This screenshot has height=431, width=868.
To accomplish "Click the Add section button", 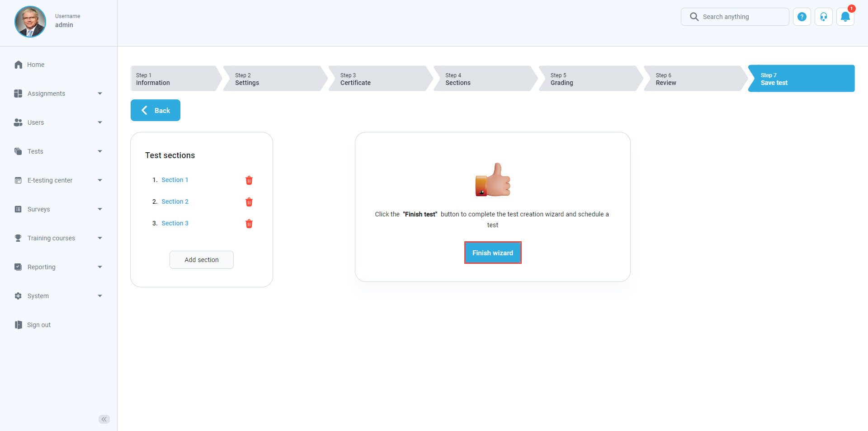I will (x=202, y=260).
